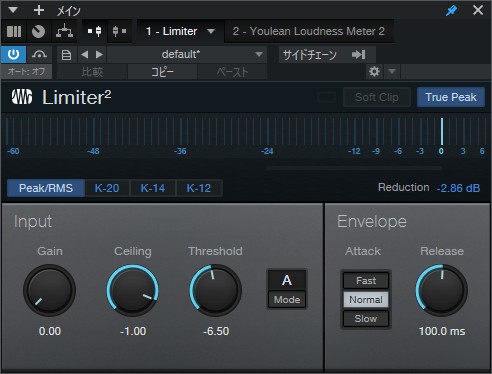The image size is (492, 374).
Task: Open the settings gear icon
Action: tap(374, 71)
